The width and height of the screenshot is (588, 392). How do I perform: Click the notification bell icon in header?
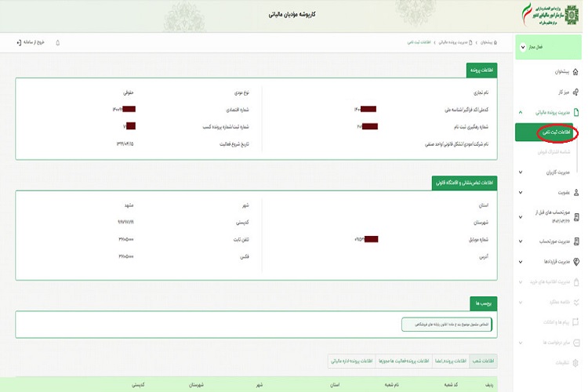coord(57,42)
